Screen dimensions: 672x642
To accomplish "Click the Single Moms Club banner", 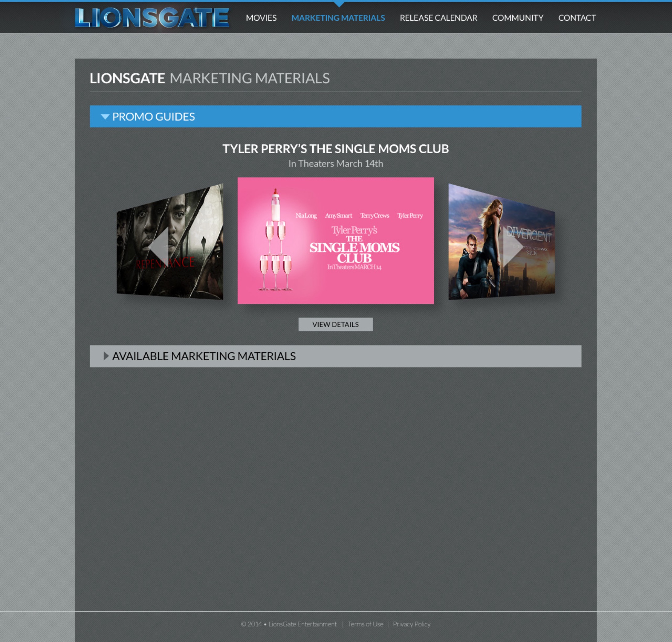I will coord(335,240).
